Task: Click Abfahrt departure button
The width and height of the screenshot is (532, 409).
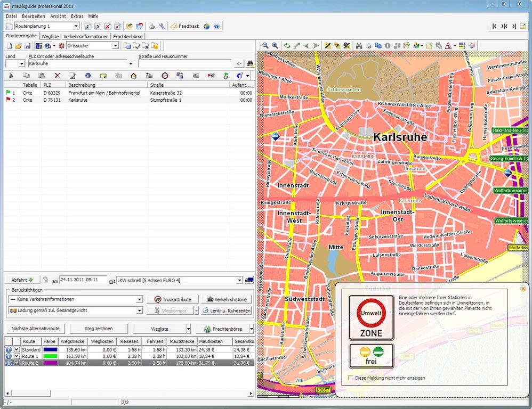Action: [x=22, y=280]
